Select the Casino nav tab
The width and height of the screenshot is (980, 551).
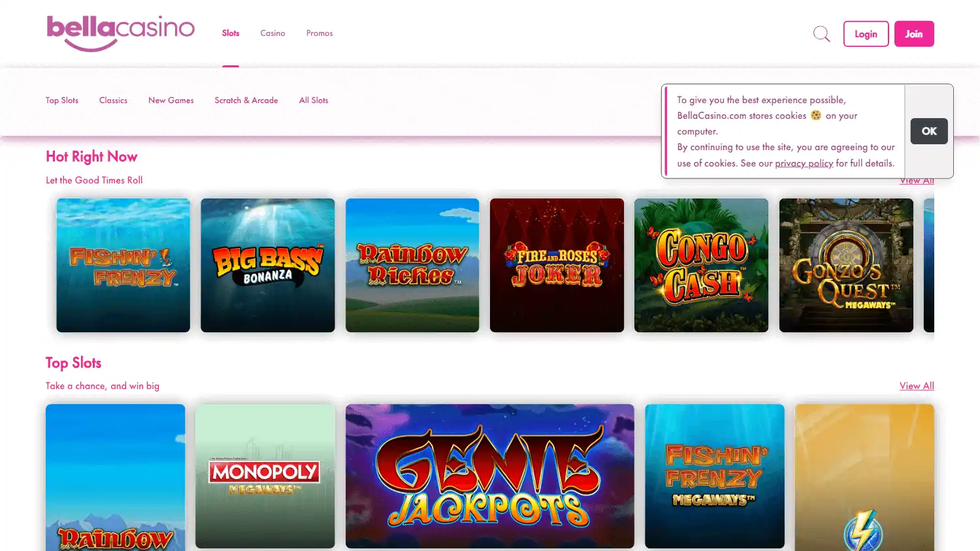[272, 33]
